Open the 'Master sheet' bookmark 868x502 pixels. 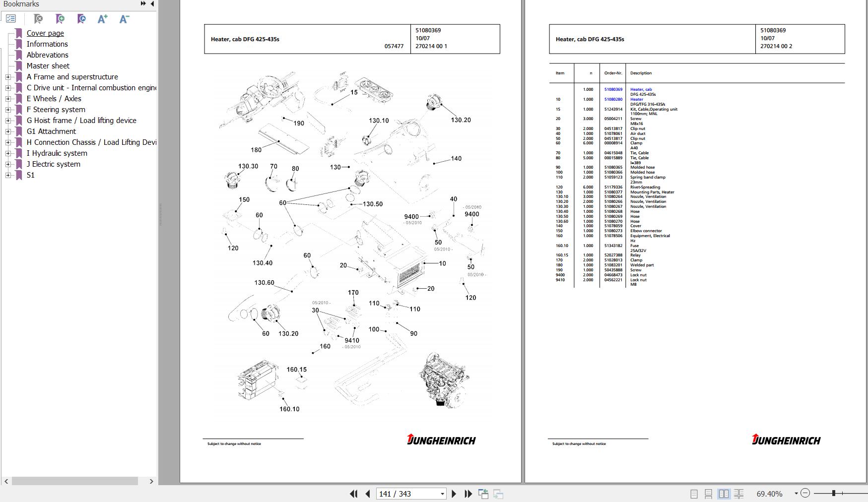(x=48, y=66)
